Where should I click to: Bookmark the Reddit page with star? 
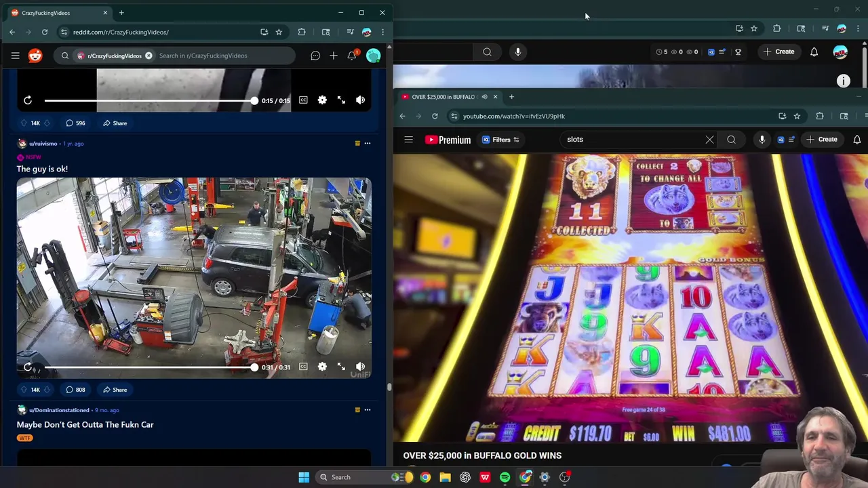tap(279, 32)
